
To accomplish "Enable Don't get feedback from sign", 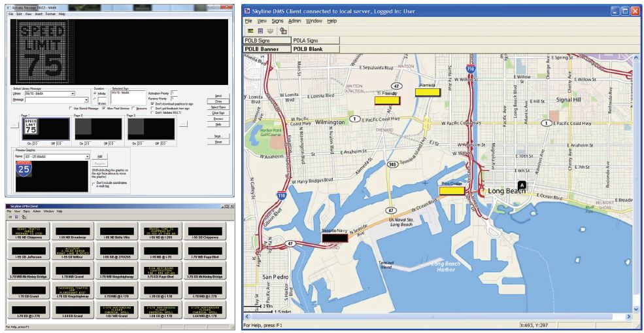I will point(152,108).
